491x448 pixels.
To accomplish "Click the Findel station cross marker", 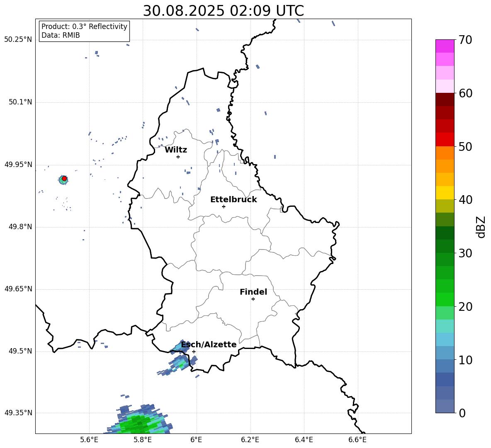I will (253, 299).
